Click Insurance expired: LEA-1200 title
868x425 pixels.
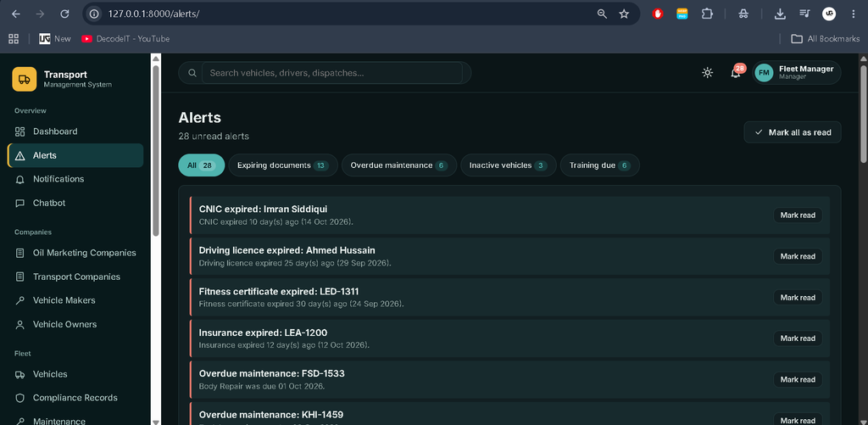263,333
